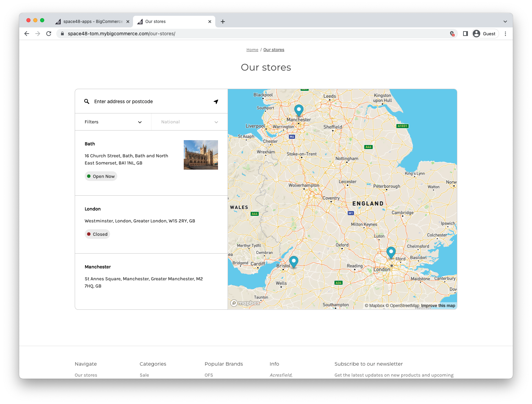Click the Our stores page title

[266, 68]
